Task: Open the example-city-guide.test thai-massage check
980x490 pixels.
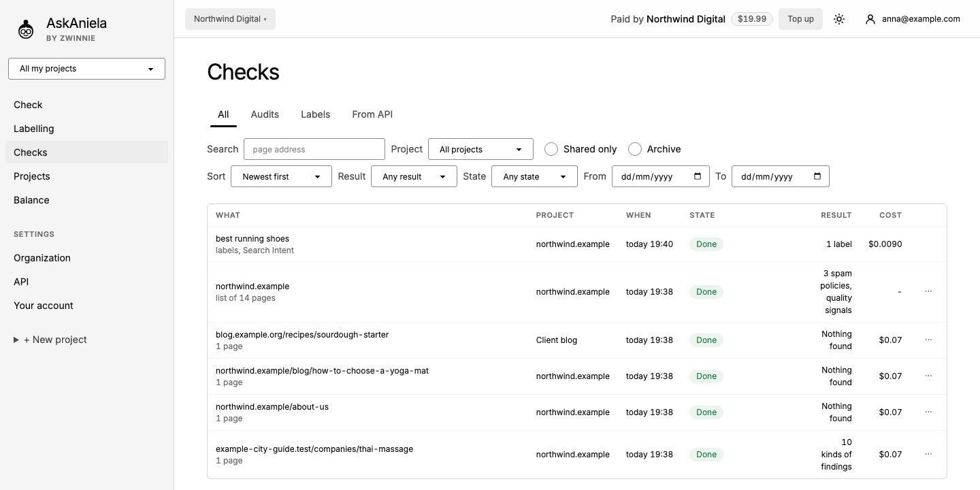Action: [314, 449]
